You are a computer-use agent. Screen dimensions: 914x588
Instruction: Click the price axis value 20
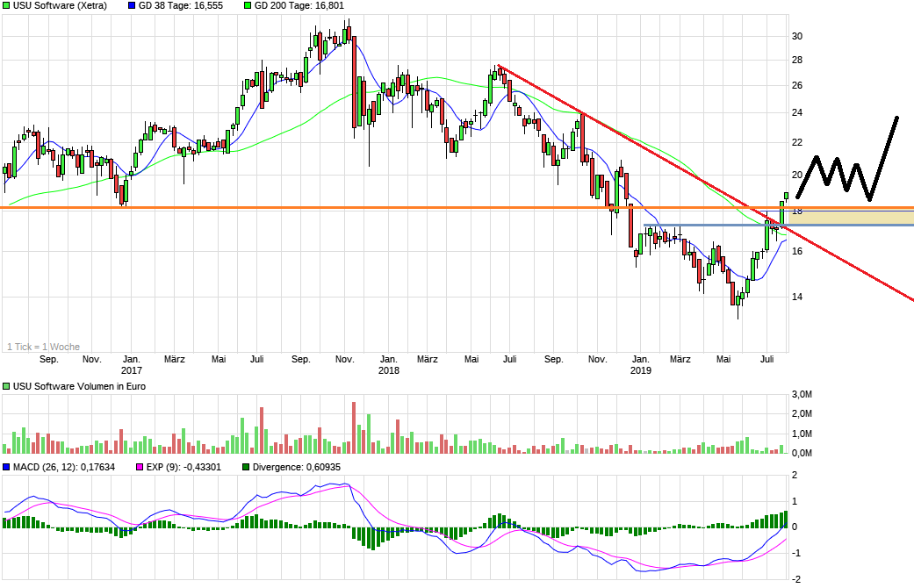point(797,175)
